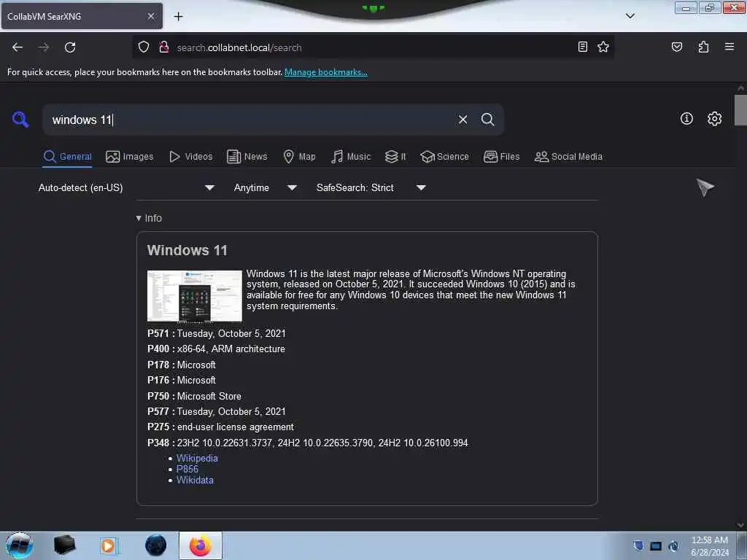Open the tracking protection shield icon
The image size is (747, 560).
144,47
